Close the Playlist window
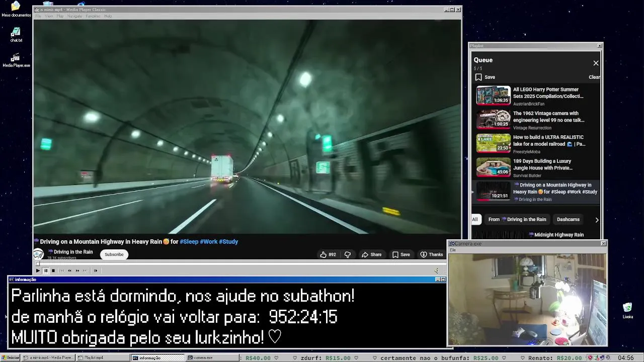 (x=599, y=46)
